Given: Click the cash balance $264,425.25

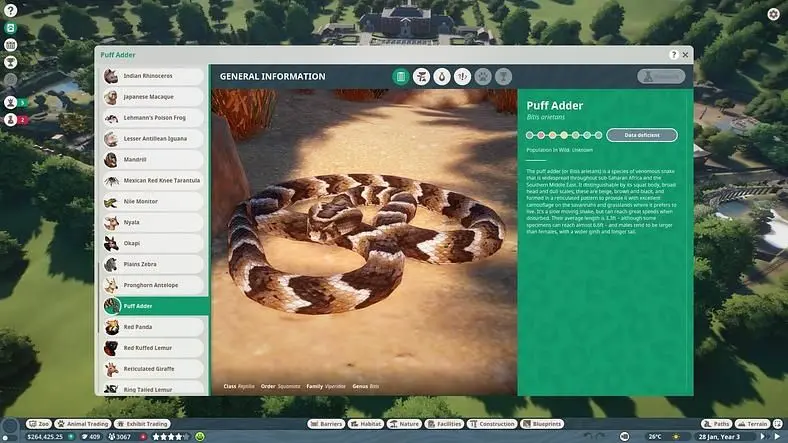Looking at the screenshot, I should point(45,436).
